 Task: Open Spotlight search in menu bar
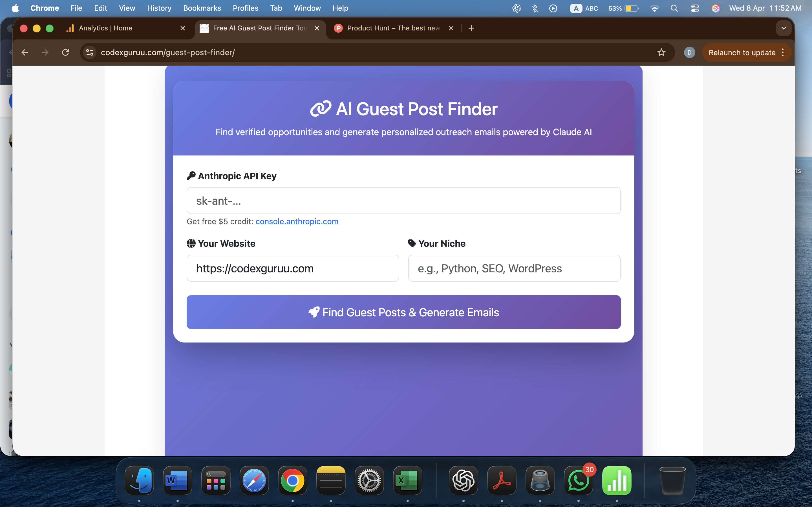[674, 8]
